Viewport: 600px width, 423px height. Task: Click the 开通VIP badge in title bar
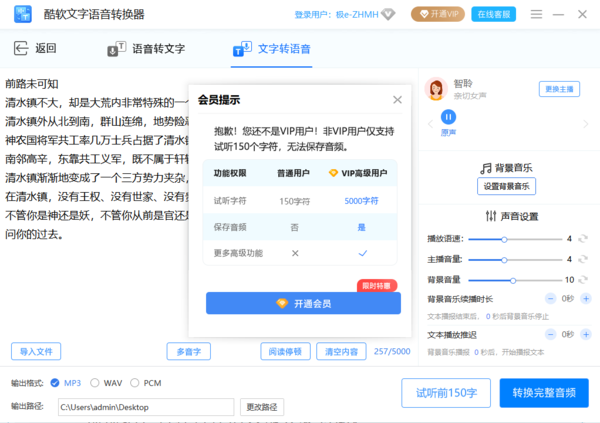[x=439, y=14]
